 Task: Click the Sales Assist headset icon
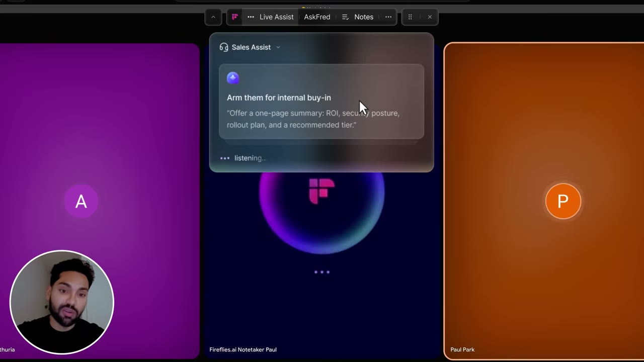(x=224, y=47)
